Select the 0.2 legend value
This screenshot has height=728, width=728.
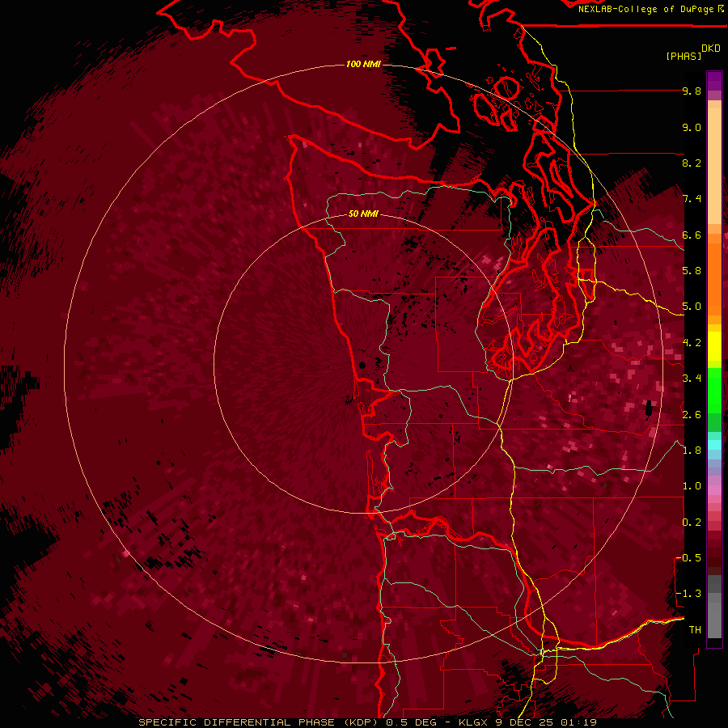692,523
